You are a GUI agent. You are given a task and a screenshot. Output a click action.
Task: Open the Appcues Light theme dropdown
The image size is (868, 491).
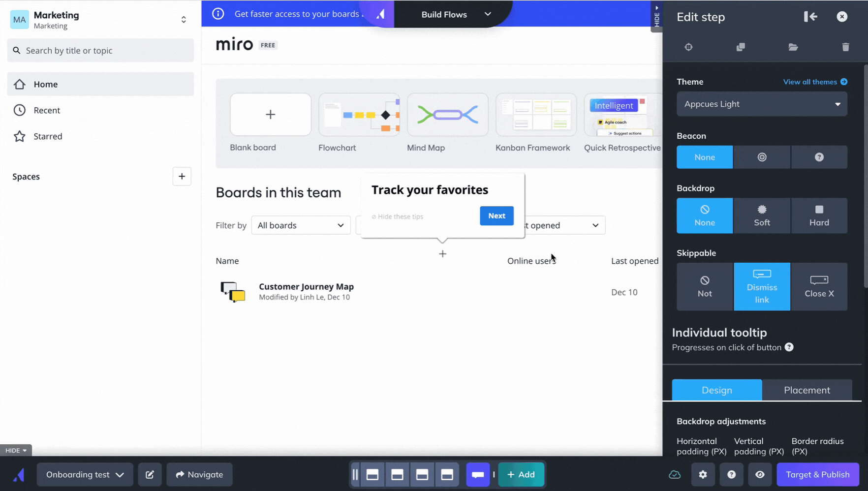761,104
